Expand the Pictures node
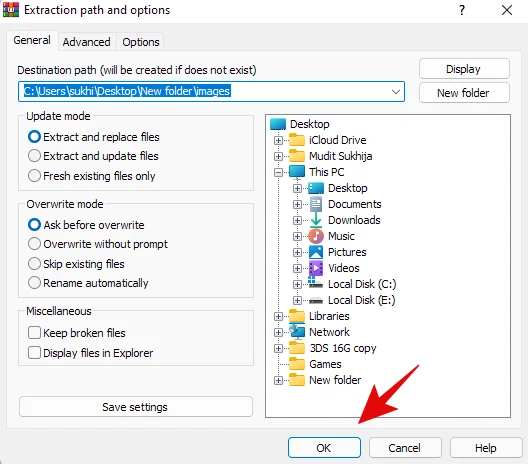This screenshot has width=528, height=464. [297, 253]
